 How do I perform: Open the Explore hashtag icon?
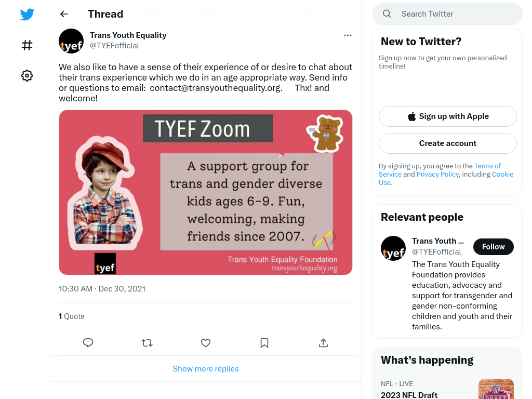coord(27,45)
